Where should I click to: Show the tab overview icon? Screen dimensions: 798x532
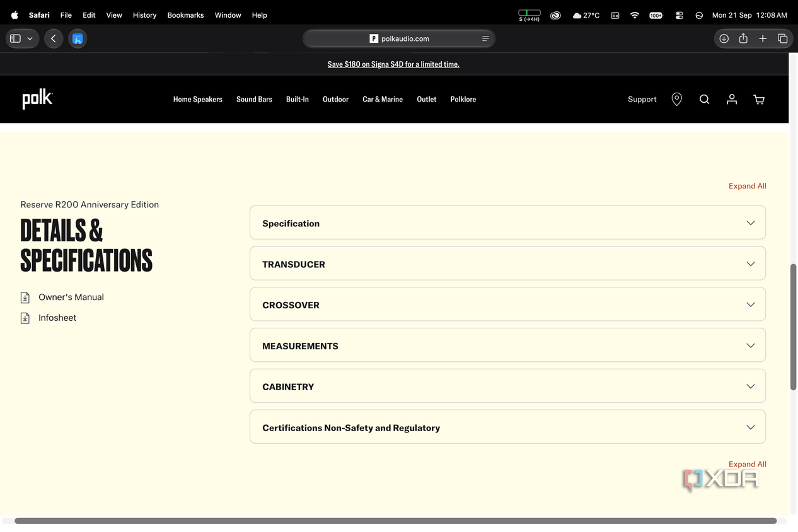click(x=782, y=38)
